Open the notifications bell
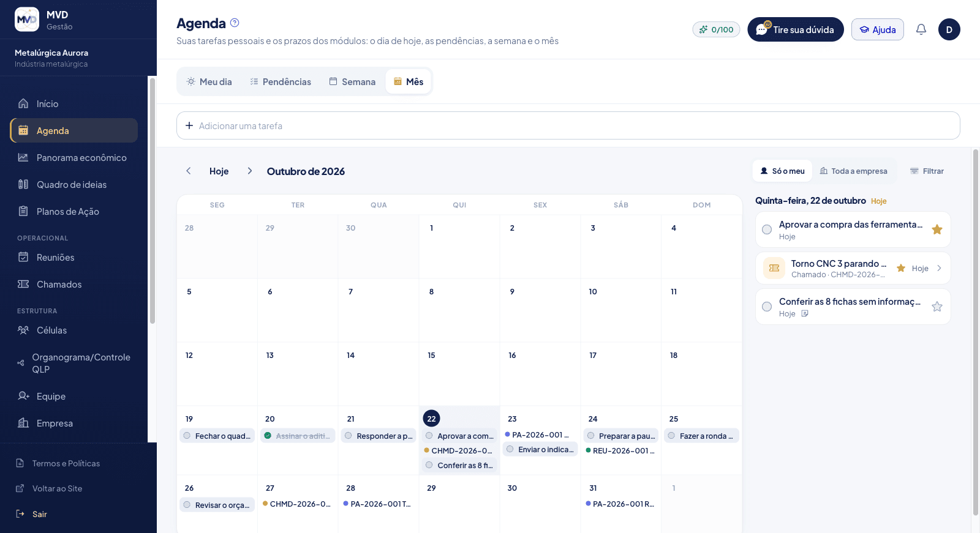 921,29
